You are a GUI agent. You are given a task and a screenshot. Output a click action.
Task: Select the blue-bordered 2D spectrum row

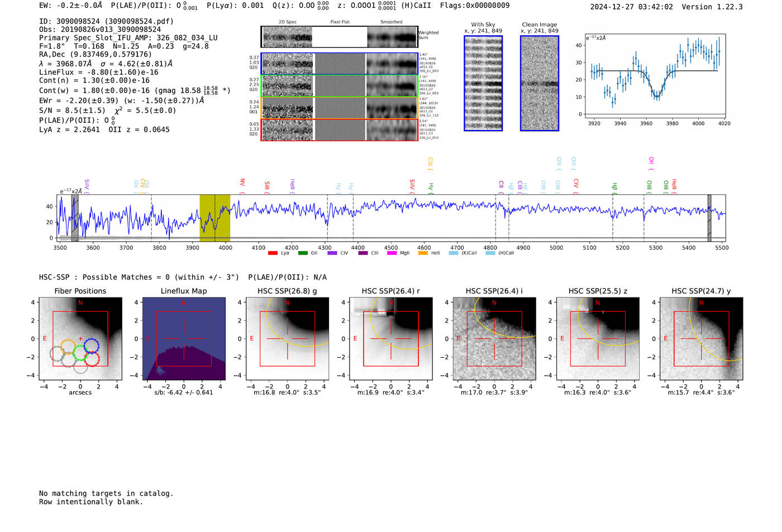pyautogui.click(x=340, y=64)
